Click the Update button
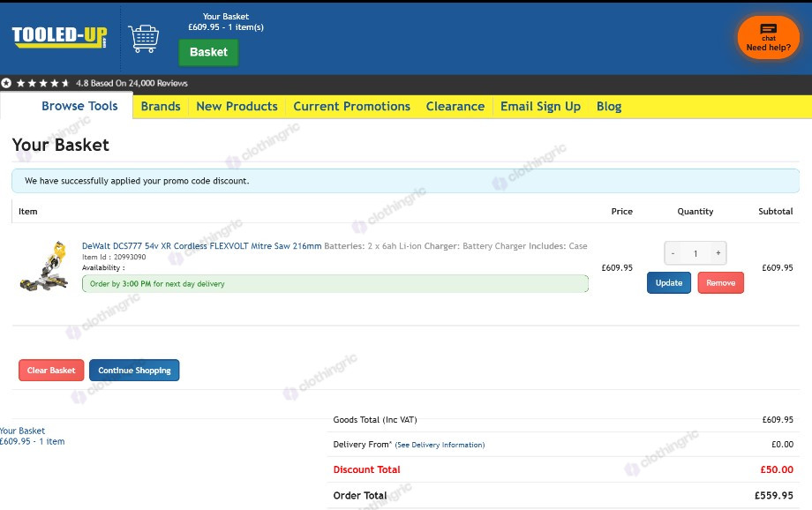Image resolution: width=812 pixels, height=510 pixels. click(x=668, y=282)
